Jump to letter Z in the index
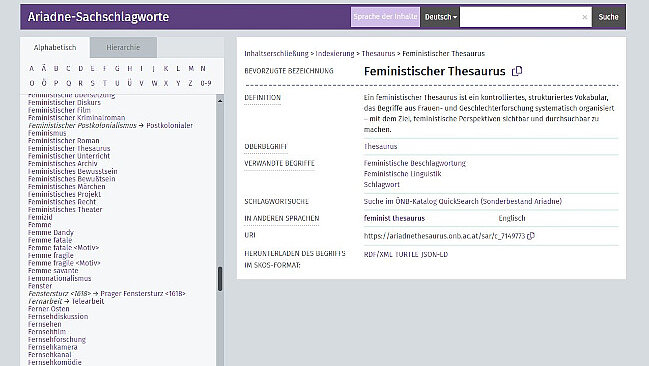Screen dimensions: 649x366 tap(190, 83)
